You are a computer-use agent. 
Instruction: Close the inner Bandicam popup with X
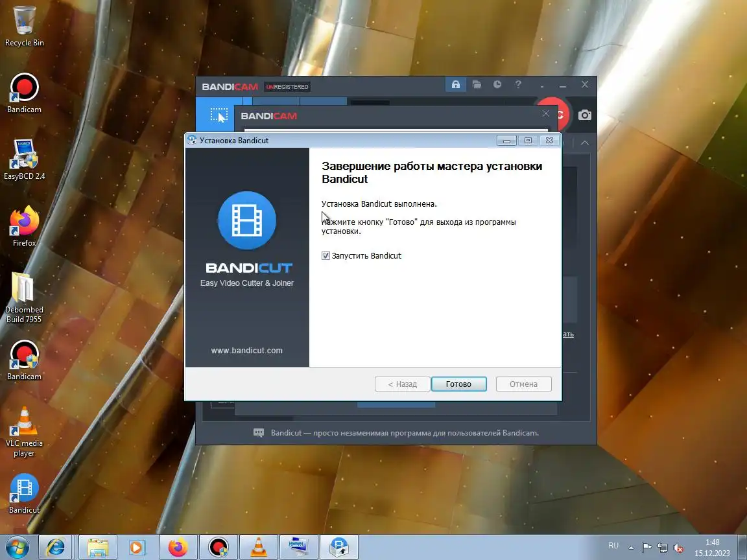pyautogui.click(x=546, y=113)
